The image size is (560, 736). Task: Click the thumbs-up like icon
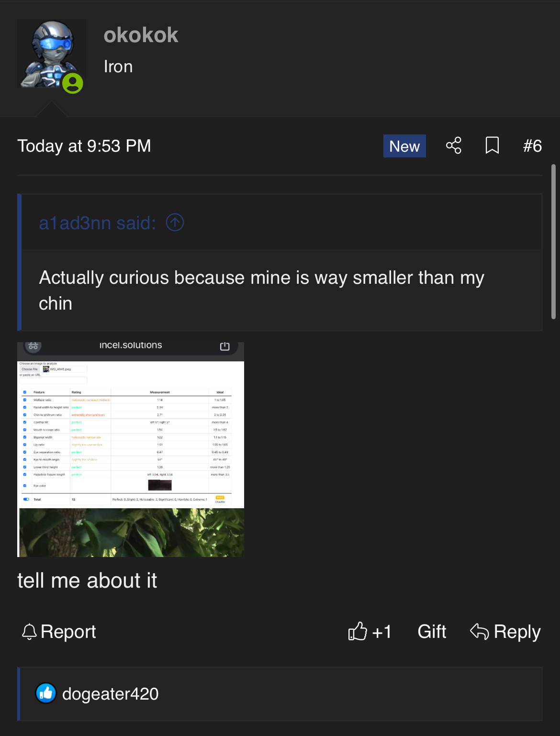pos(358,632)
